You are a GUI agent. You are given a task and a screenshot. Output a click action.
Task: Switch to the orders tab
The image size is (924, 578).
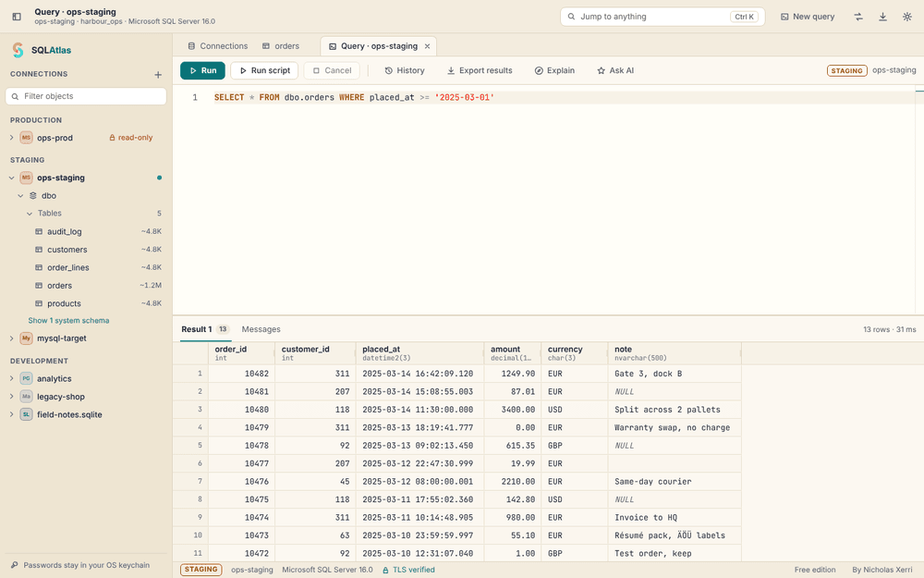point(281,46)
